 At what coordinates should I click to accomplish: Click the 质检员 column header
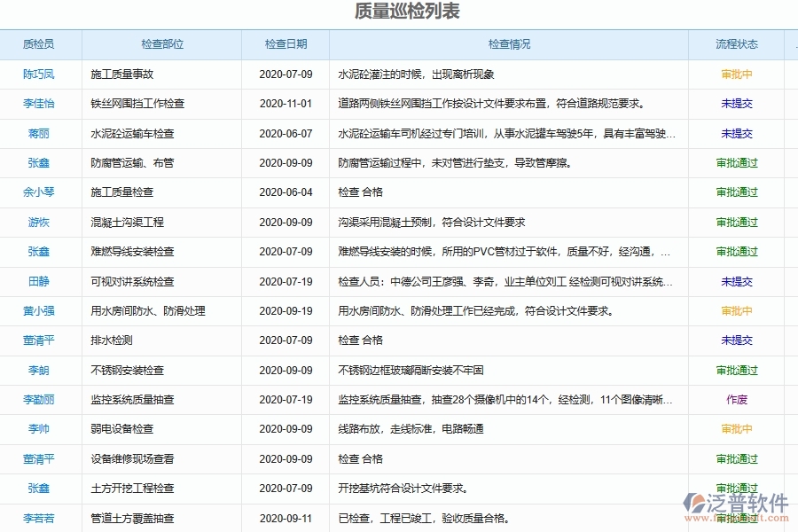point(39,43)
